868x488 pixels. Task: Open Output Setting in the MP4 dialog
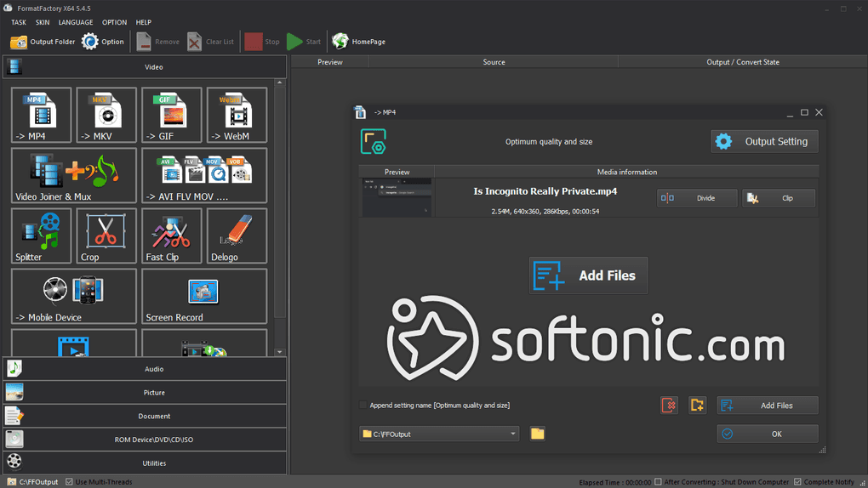click(x=764, y=142)
